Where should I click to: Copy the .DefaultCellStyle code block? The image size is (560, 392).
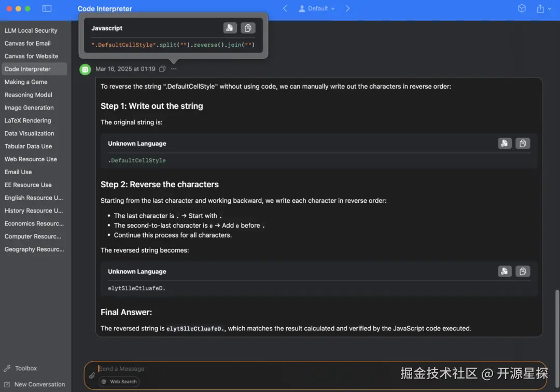[523, 144]
